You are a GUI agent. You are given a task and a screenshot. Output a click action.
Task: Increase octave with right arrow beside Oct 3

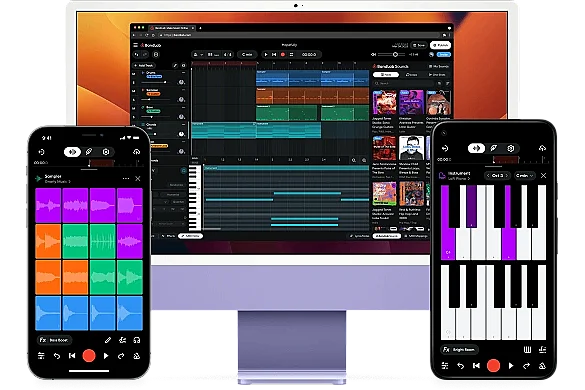pyautogui.click(x=507, y=175)
